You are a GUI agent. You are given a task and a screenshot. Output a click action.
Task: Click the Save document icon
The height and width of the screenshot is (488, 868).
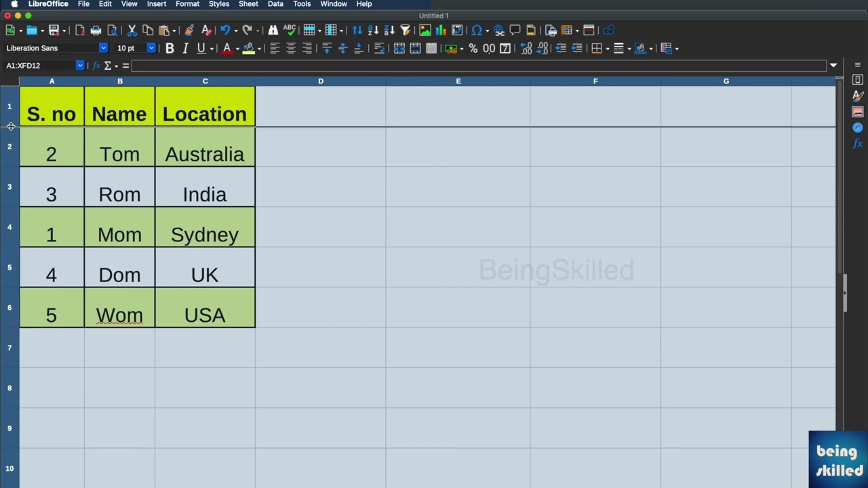click(x=54, y=30)
